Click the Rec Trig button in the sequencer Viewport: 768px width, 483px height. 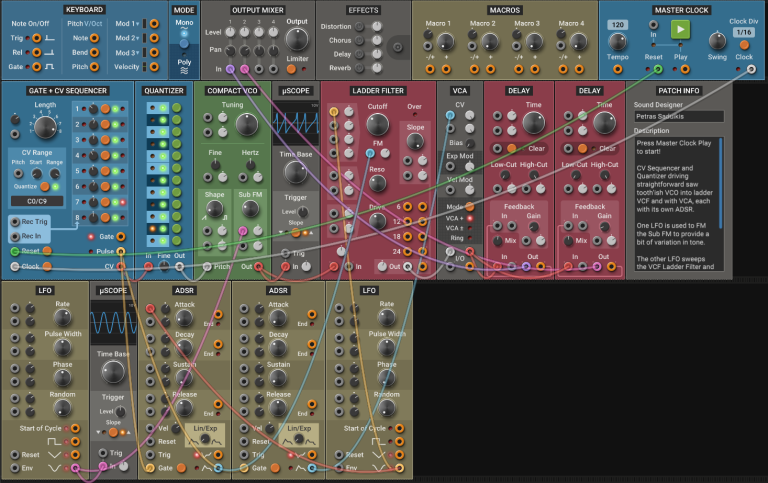click(15, 222)
